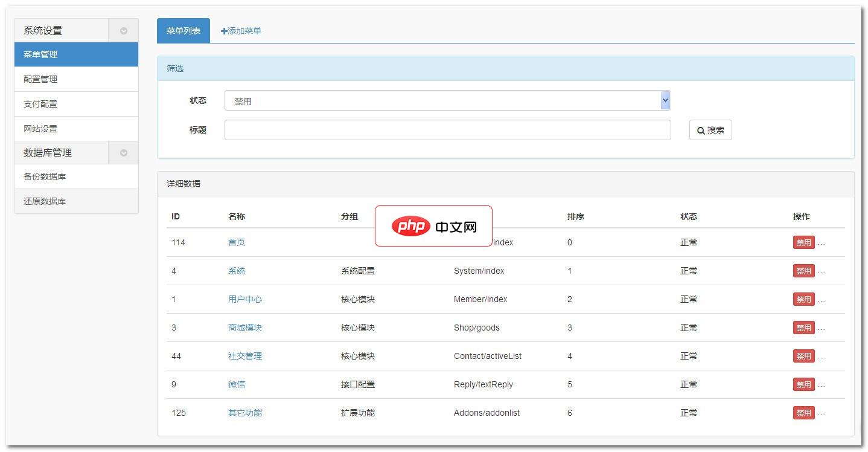Screen dimensions: 868x452
Task: Click the 搜索 button
Action: pyautogui.click(x=710, y=130)
